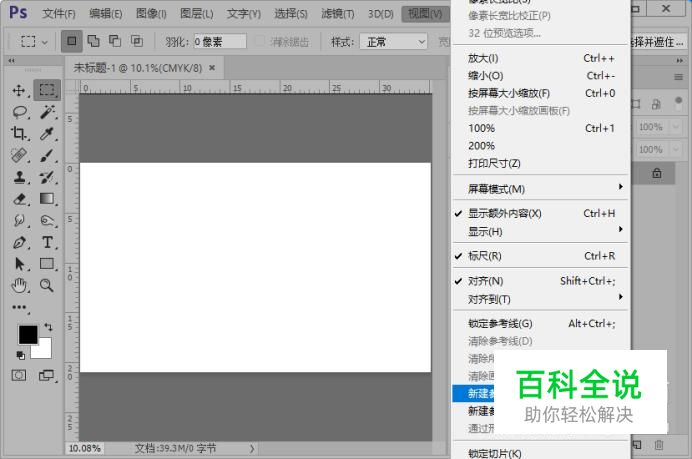Open the File (文件) menu
This screenshot has height=459, width=692.
pyautogui.click(x=59, y=14)
